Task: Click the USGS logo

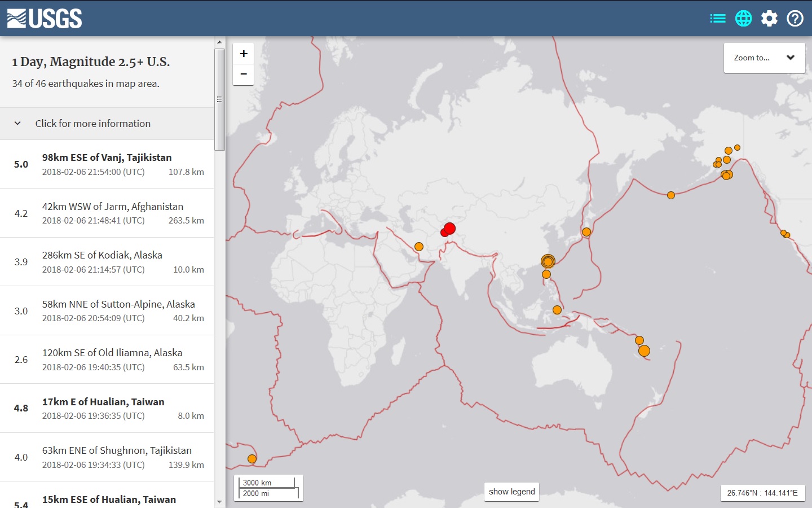Action: click(x=45, y=19)
